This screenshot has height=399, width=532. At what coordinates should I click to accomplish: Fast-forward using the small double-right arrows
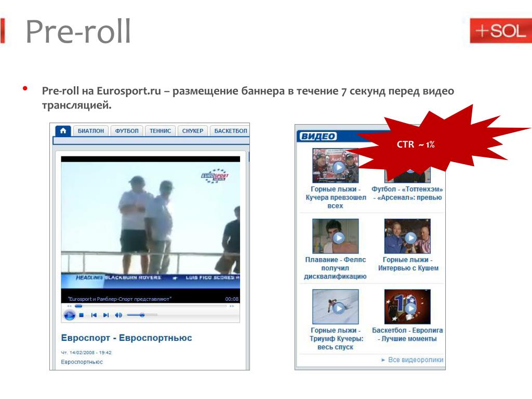232,306
